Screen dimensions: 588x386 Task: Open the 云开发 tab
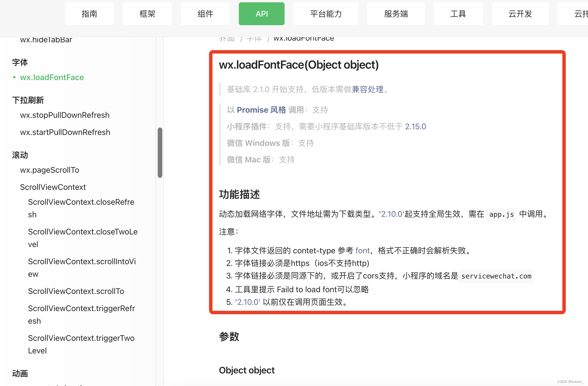520,13
